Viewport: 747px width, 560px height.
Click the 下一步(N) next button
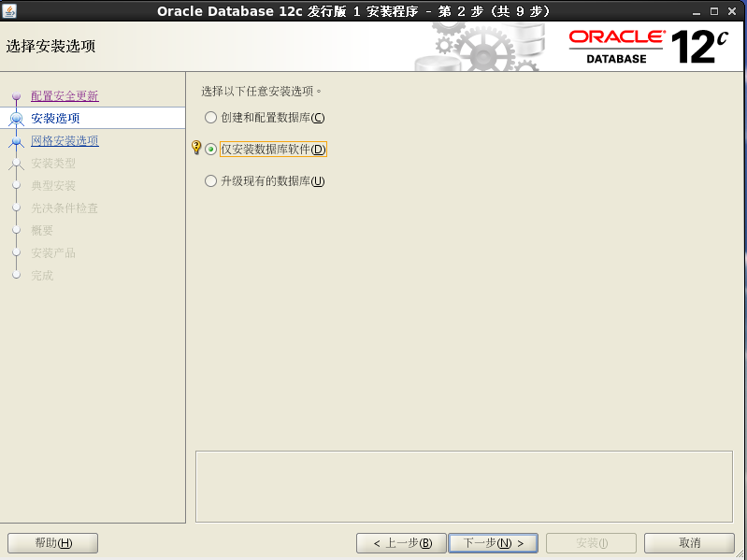pos(494,543)
